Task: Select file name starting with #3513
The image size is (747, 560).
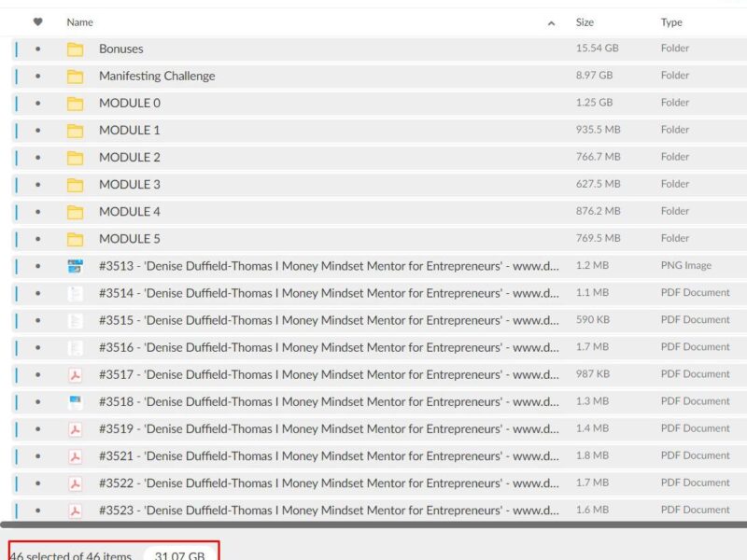Action: coord(329,266)
